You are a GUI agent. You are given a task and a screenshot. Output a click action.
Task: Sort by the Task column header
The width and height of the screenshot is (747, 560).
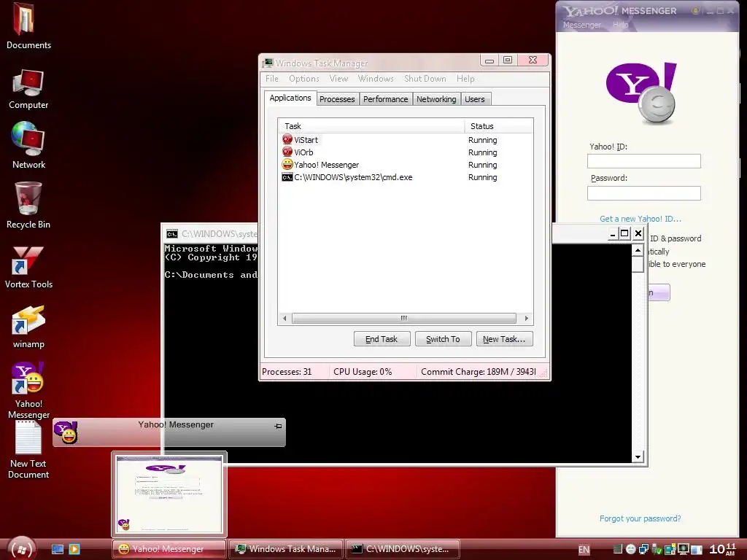point(371,126)
